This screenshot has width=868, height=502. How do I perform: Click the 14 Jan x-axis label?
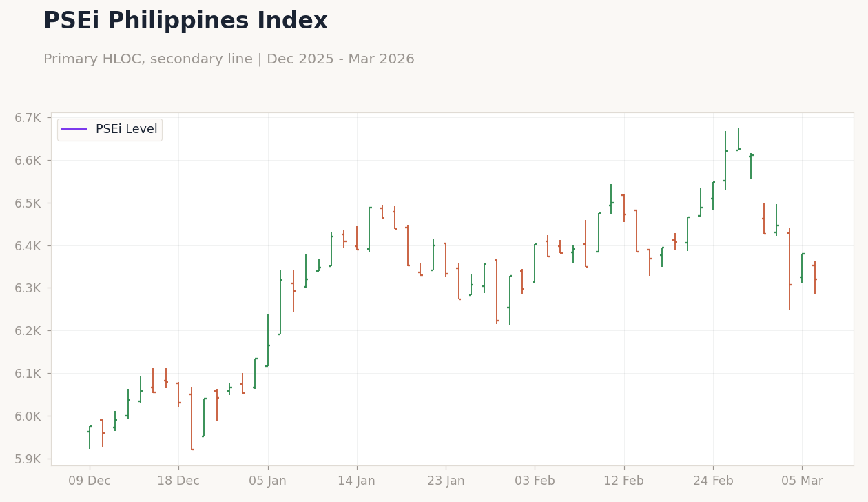(x=357, y=481)
